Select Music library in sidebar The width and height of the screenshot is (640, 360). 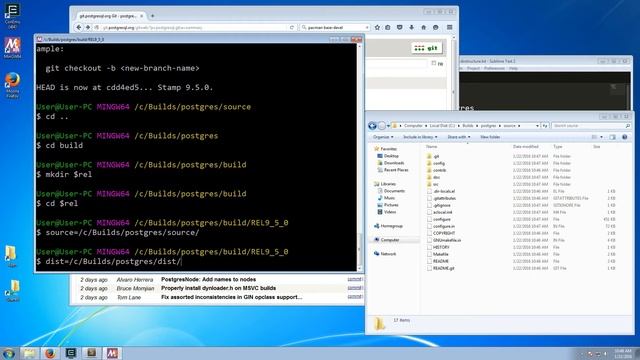386,198
